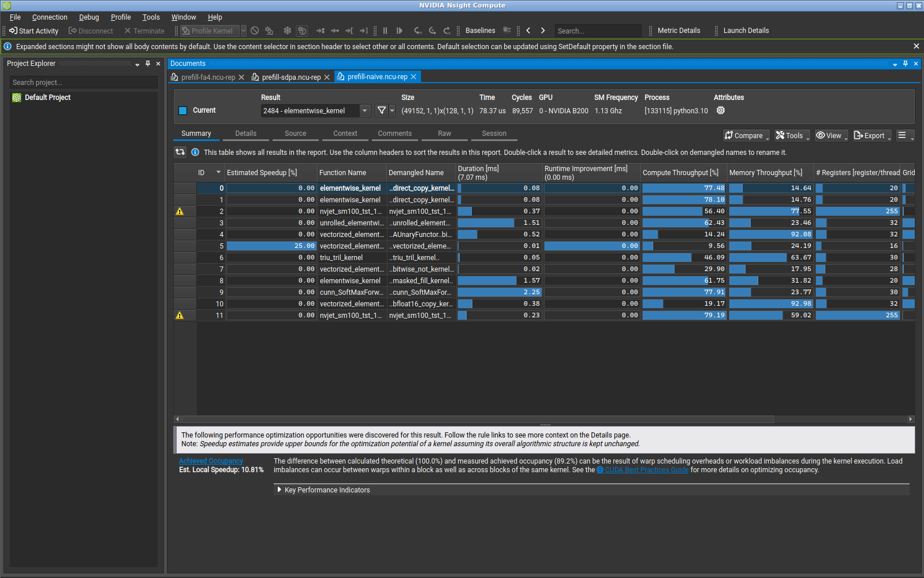Open the Export dropdown button
The image size is (924, 578).
[872, 135]
